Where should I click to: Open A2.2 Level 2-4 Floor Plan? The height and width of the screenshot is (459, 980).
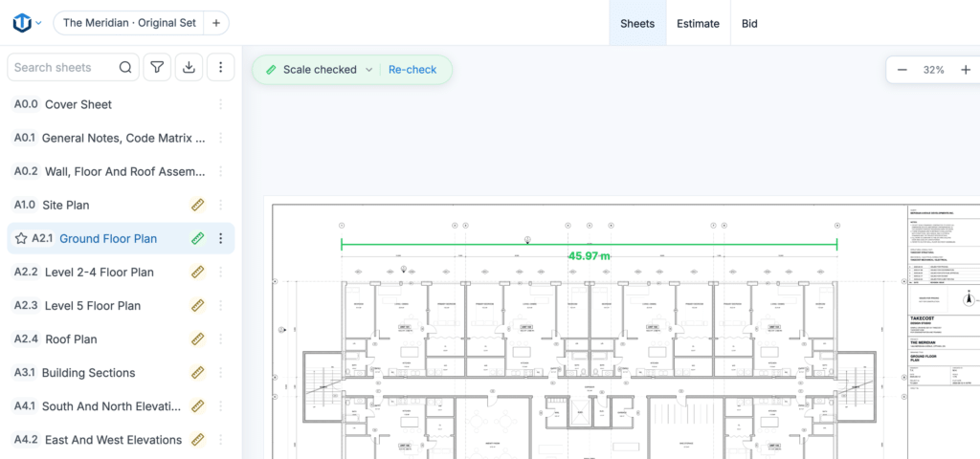(x=121, y=273)
